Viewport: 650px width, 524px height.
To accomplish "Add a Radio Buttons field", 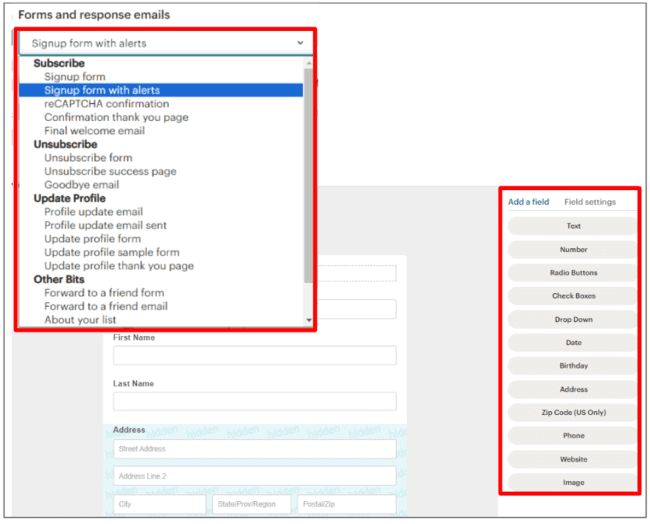I will (573, 273).
